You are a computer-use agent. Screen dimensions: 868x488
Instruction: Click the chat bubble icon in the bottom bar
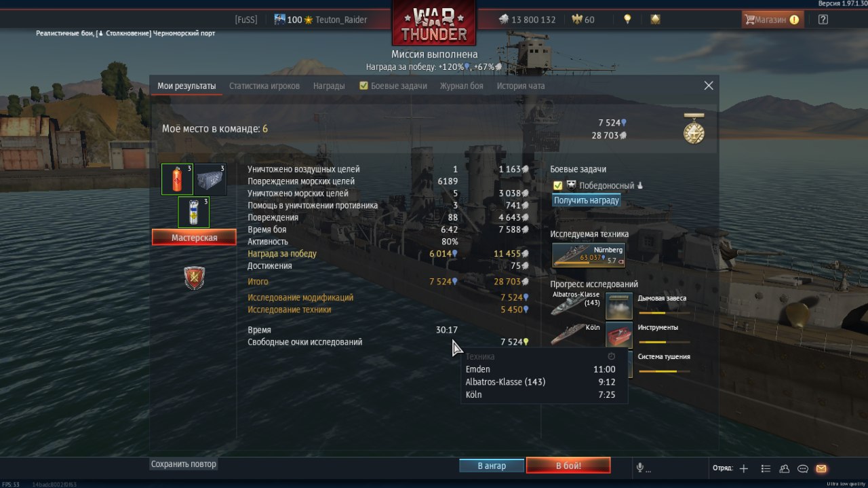click(803, 468)
